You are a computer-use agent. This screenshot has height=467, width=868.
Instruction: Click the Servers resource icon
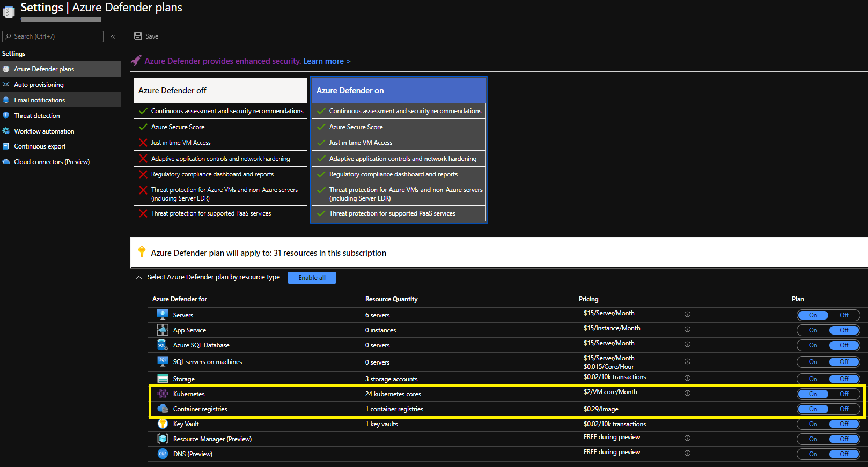[163, 315]
